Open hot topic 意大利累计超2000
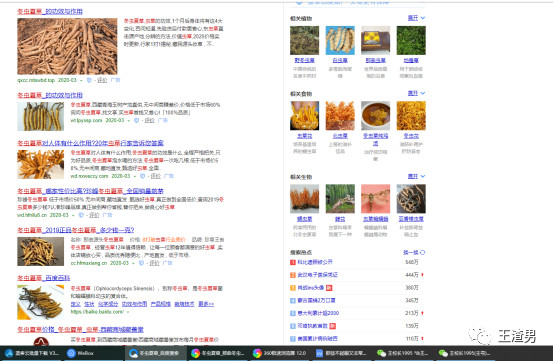 click(x=318, y=313)
